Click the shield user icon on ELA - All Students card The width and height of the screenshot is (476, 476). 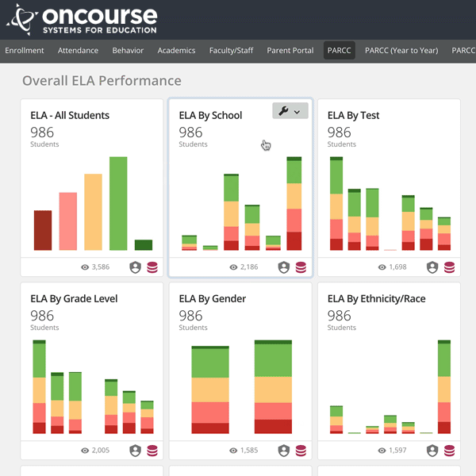[135, 267]
